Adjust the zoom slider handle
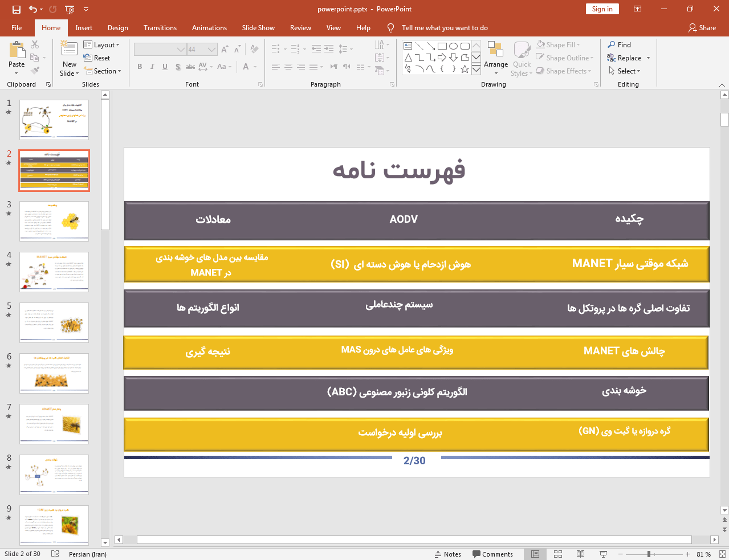Viewport: 729px width, 560px height. (649, 554)
